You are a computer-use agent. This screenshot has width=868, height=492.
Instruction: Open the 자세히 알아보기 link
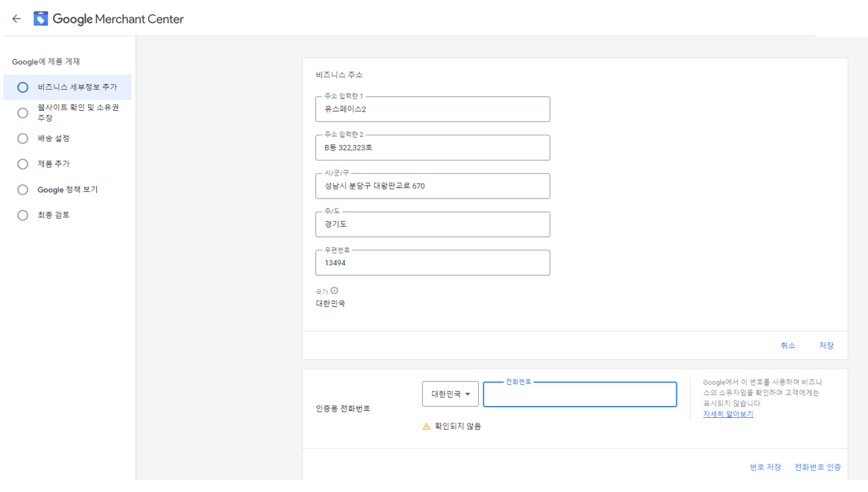(x=728, y=414)
